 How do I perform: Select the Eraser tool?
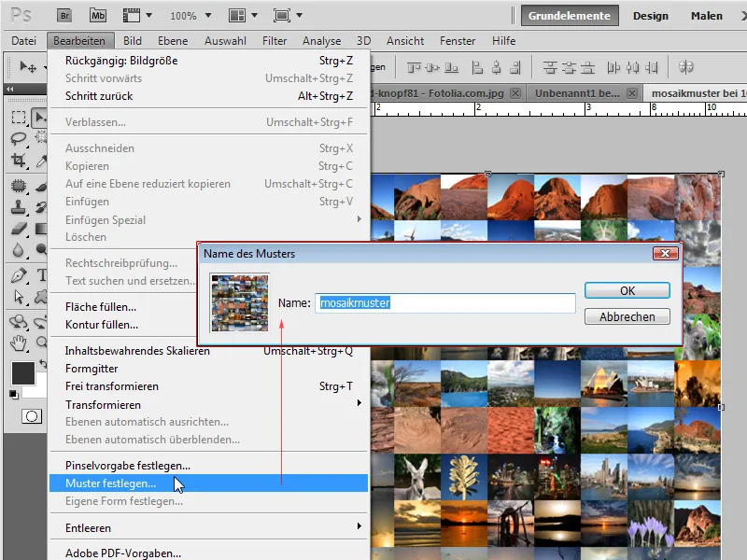19,229
